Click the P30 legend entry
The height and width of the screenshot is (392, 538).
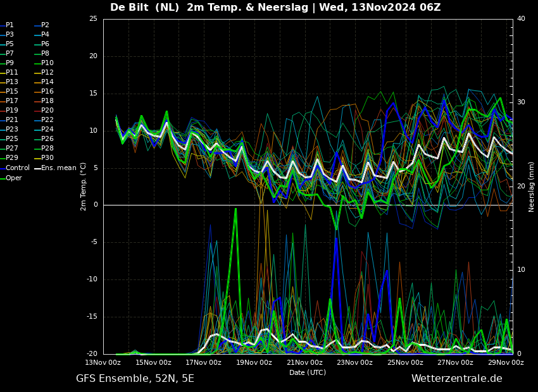pos(47,158)
